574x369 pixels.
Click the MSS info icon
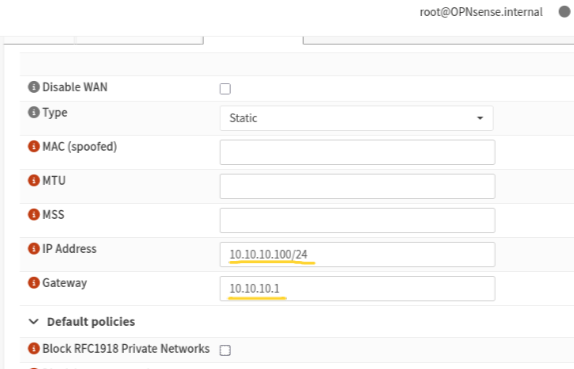pyautogui.click(x=34, y=215)
